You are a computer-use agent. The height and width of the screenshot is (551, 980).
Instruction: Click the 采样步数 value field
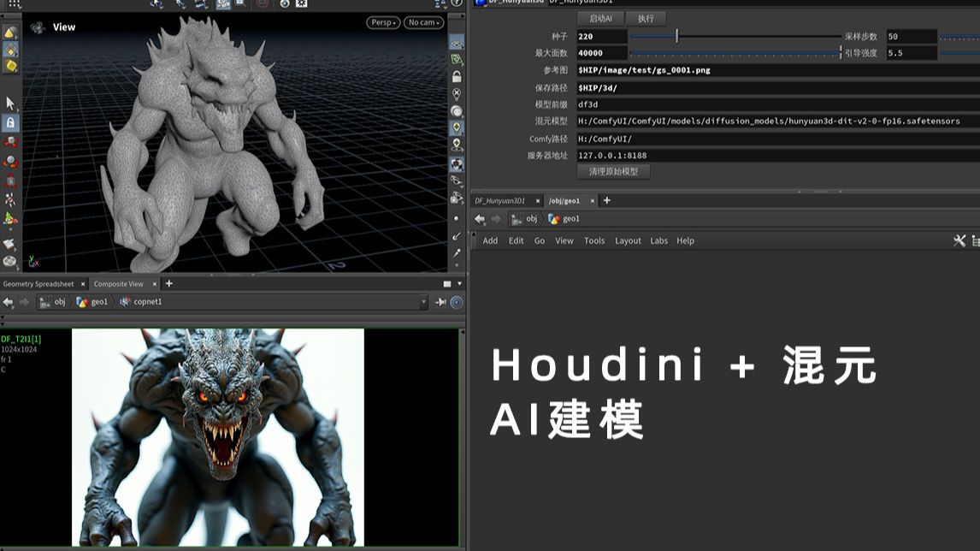pyautogui.click(x=912, y=36)
